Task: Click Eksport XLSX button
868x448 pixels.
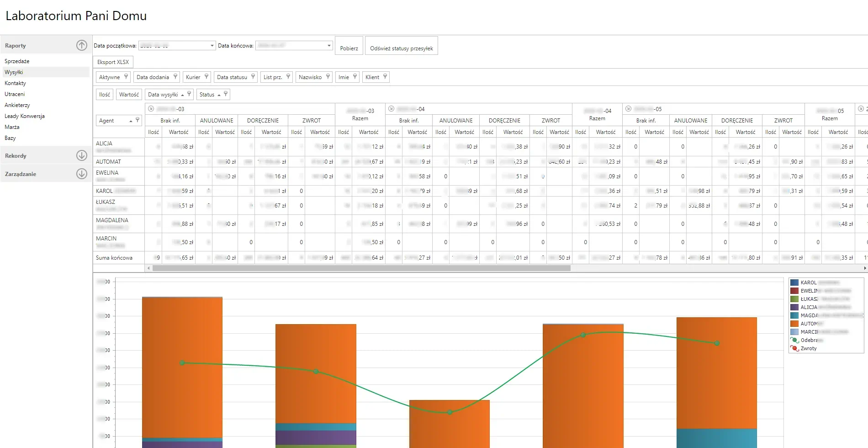Action: (x=113, y=62)
